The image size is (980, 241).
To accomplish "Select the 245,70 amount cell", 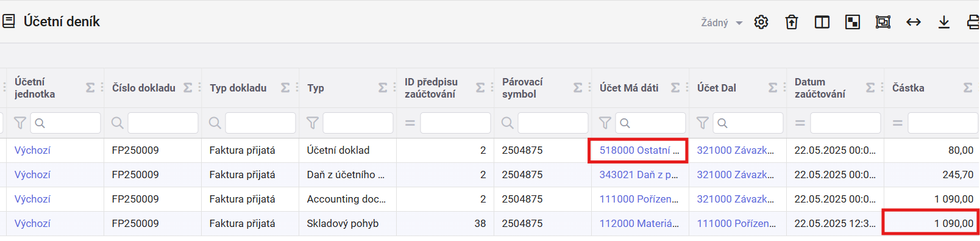I will pyautogui.click(x=931, y=174).
